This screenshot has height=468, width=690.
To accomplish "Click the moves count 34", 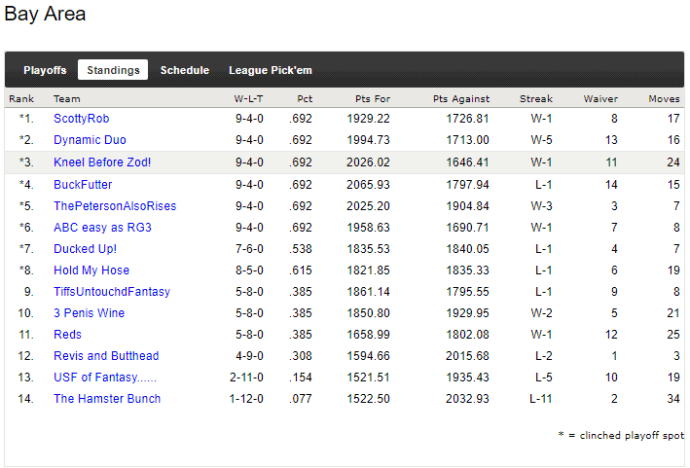I will click(673, 399).
